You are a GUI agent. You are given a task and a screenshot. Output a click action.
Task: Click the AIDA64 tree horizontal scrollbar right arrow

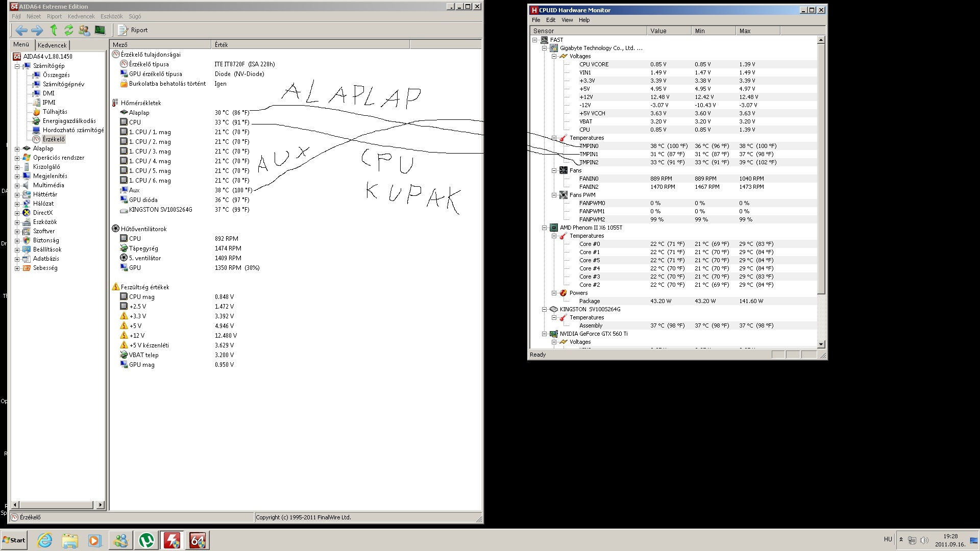coord(100,505)
